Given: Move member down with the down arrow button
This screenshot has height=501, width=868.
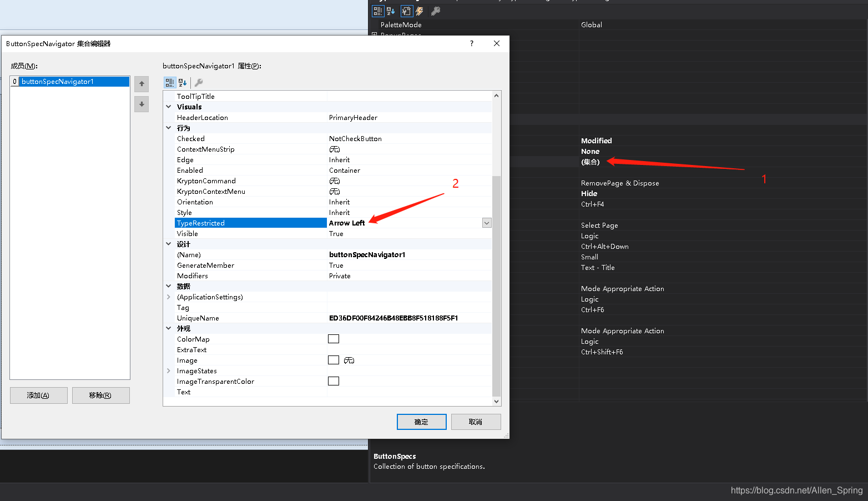Looking at the screenshot, I should click(142, 104).
